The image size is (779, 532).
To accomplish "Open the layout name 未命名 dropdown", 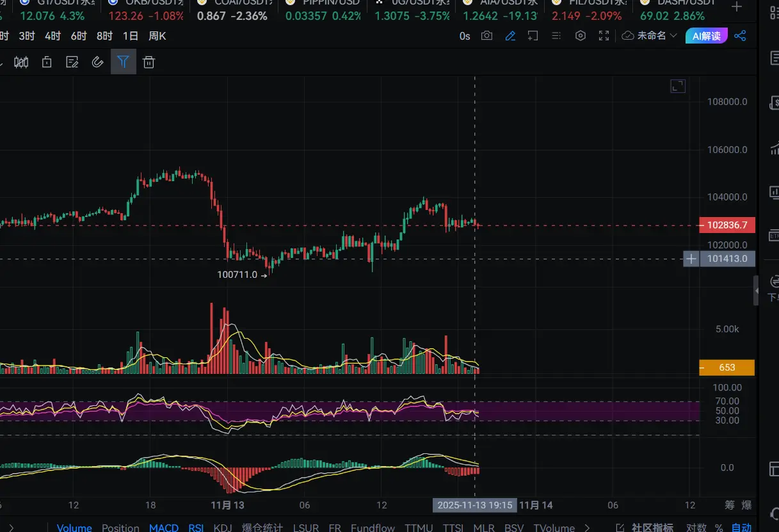I will point(650,36).
